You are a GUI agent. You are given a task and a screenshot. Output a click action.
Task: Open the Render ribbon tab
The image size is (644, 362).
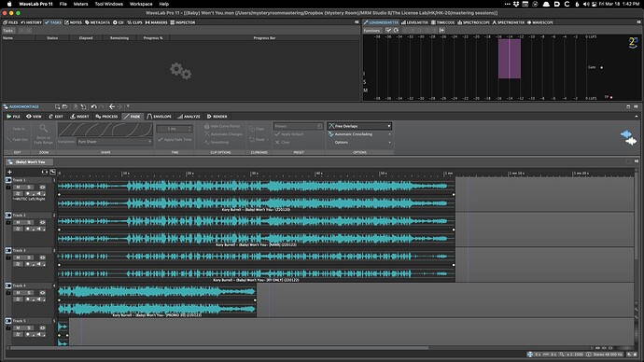tap(217, 117)
